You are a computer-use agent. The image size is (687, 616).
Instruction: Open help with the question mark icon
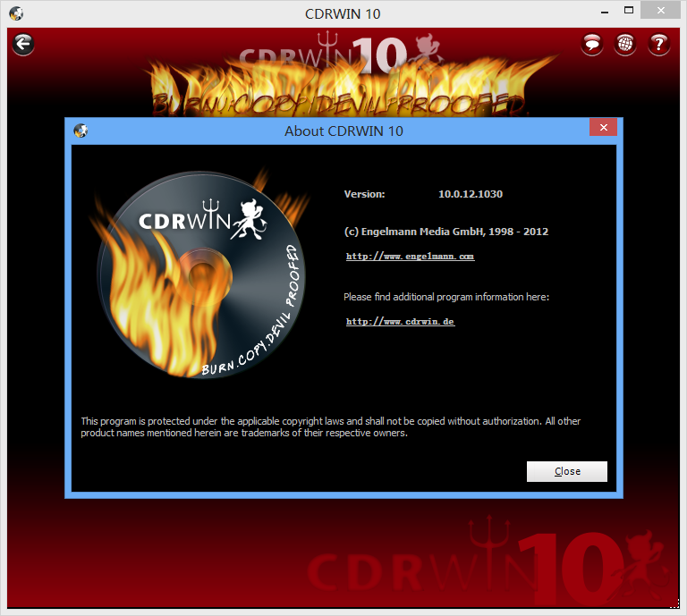658,44
